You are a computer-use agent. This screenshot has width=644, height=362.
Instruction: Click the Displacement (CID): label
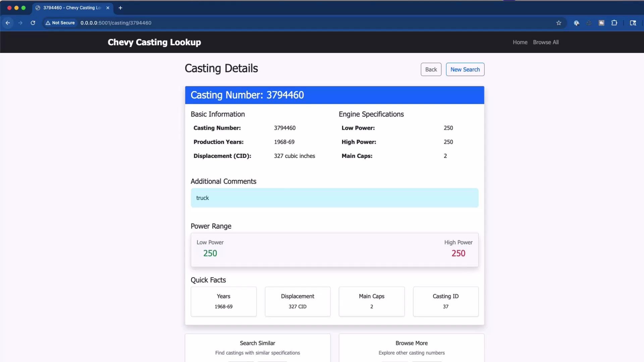click(222, 156)
